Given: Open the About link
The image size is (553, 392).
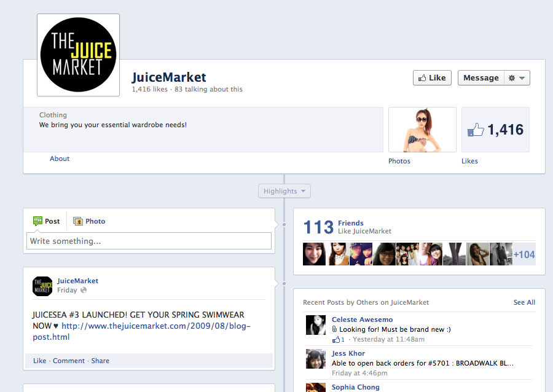Looking at the screenshot, I should tap(60, 159).
